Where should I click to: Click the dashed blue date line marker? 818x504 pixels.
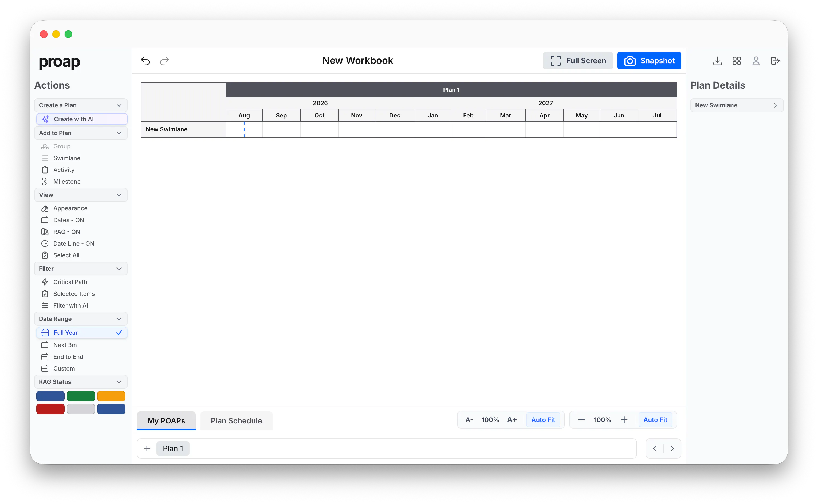244,129
